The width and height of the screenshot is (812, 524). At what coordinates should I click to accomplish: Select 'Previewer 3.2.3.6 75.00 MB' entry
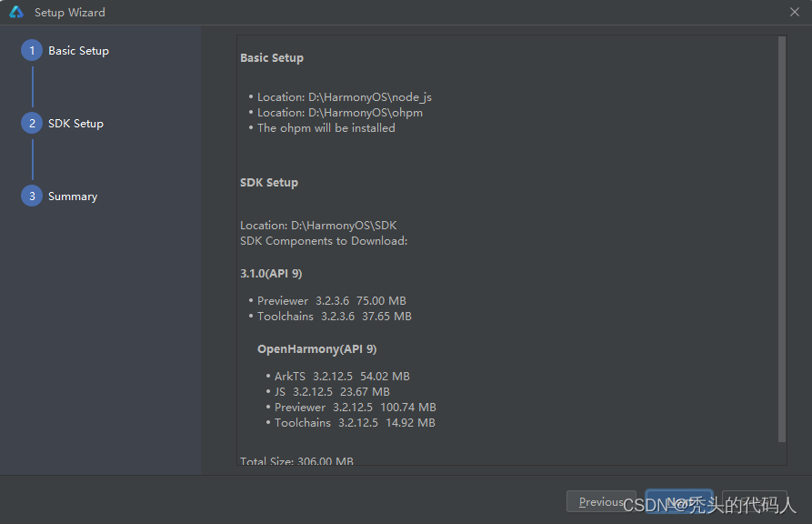[331, 300]
